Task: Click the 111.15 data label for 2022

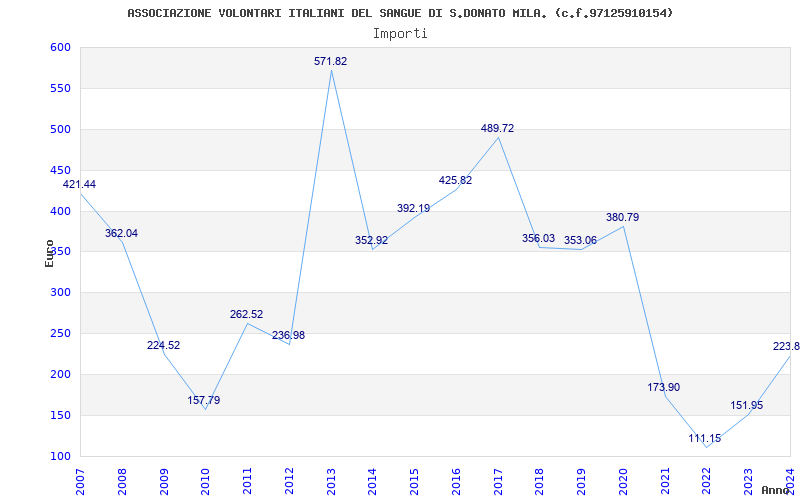Action: (705, 438)
